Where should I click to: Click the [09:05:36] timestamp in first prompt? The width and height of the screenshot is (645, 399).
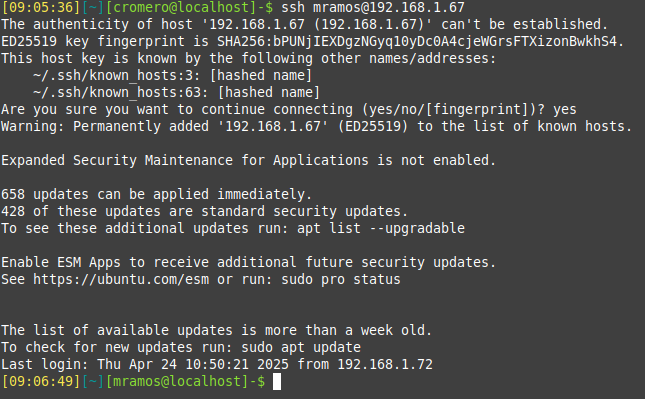(41, 7)
